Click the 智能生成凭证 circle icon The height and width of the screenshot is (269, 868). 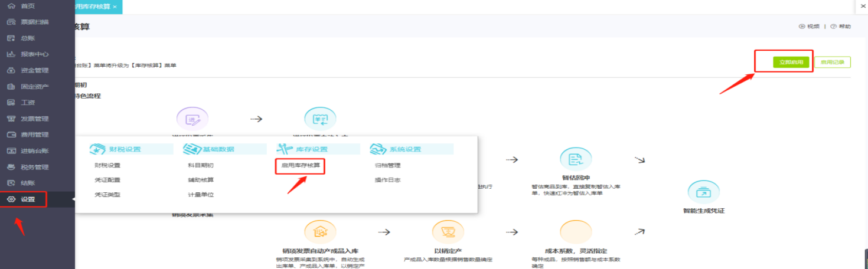click(x=703, y=192)
